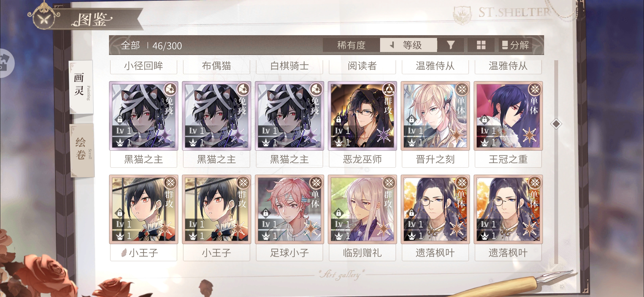Click the star emblem on 晋升之刻 card
Viewport: 644px width, 297px height.
pos(457,135)
